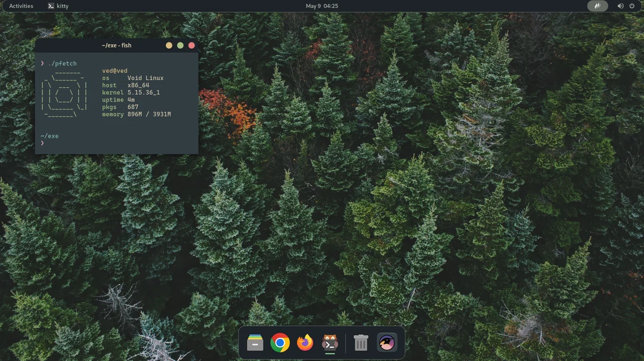Open the Activities overview
The width and height of the screenshot is (644, 361).
pos(21,5)
